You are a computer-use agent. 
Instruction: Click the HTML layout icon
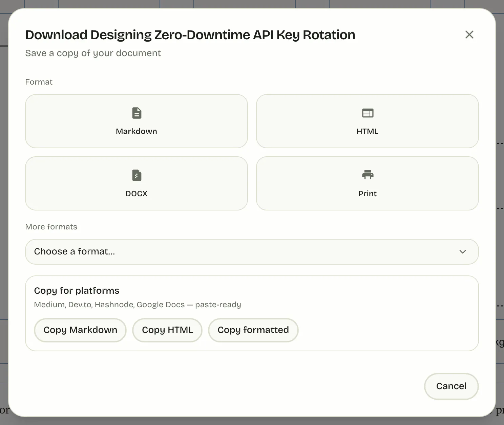[x=367, y=113]
